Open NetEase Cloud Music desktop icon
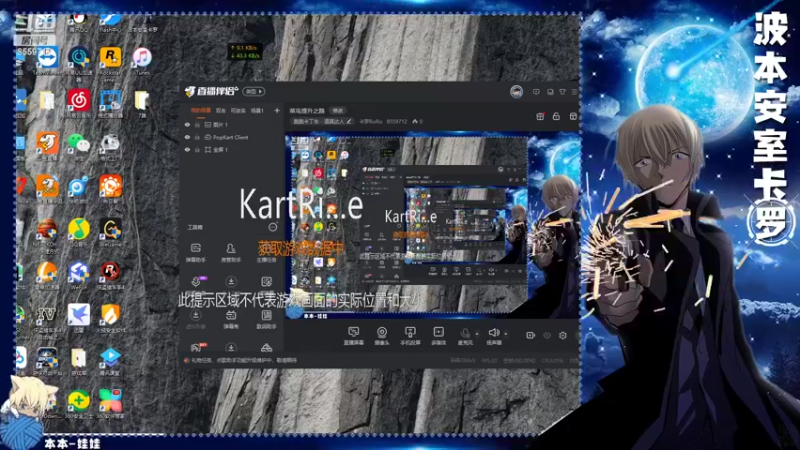The image size is (800, 450). (79, 104)
